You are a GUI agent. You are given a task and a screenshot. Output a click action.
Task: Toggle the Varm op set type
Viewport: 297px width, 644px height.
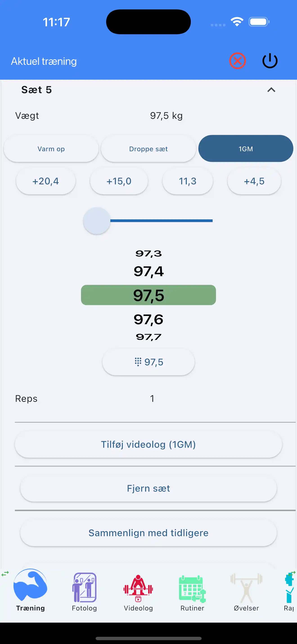pos(51,149)
